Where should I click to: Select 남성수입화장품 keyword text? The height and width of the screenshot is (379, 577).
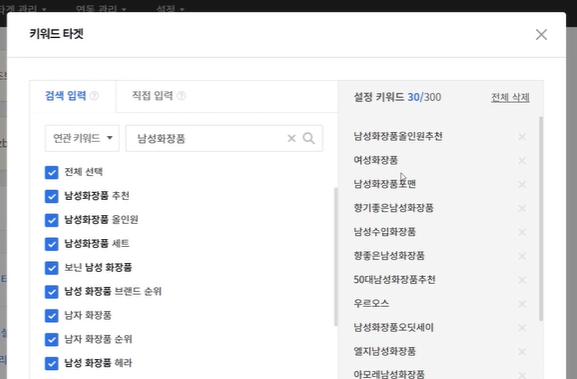pos(385,232)
